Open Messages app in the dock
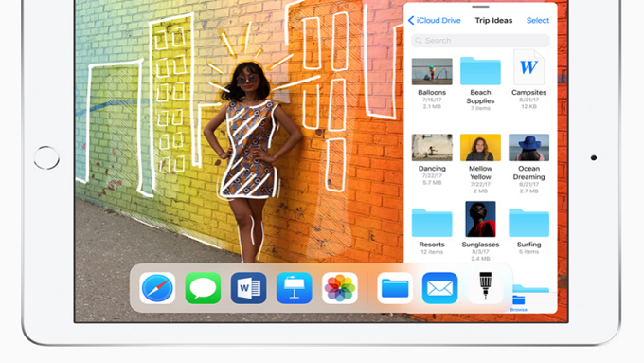 203,288
